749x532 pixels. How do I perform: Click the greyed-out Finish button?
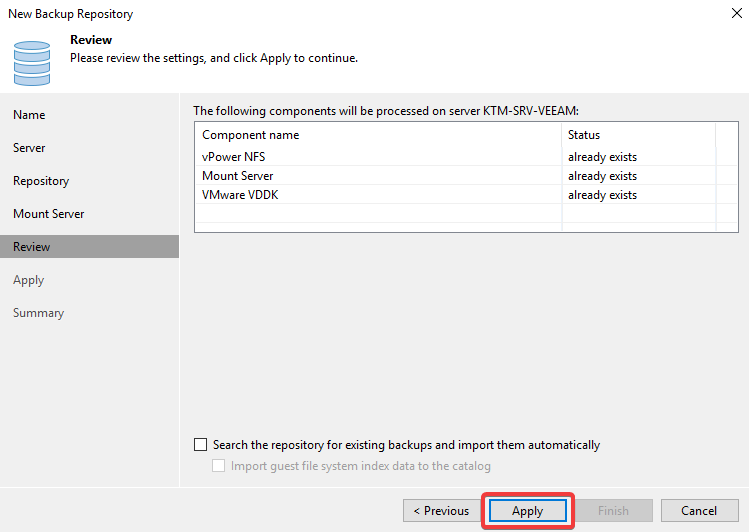pos(614,511)
